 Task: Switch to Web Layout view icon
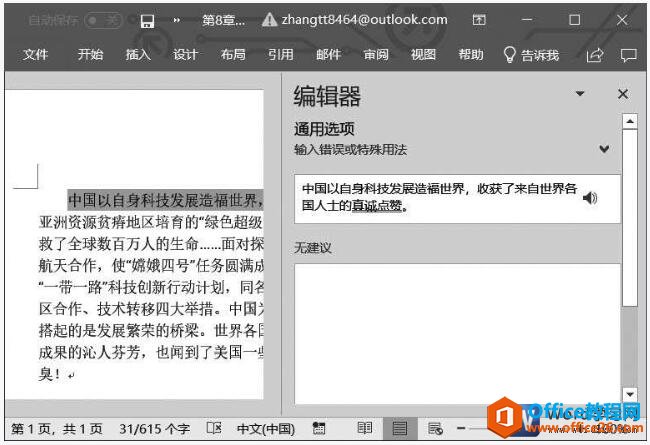pyautogui.click(x=434, y=428)
